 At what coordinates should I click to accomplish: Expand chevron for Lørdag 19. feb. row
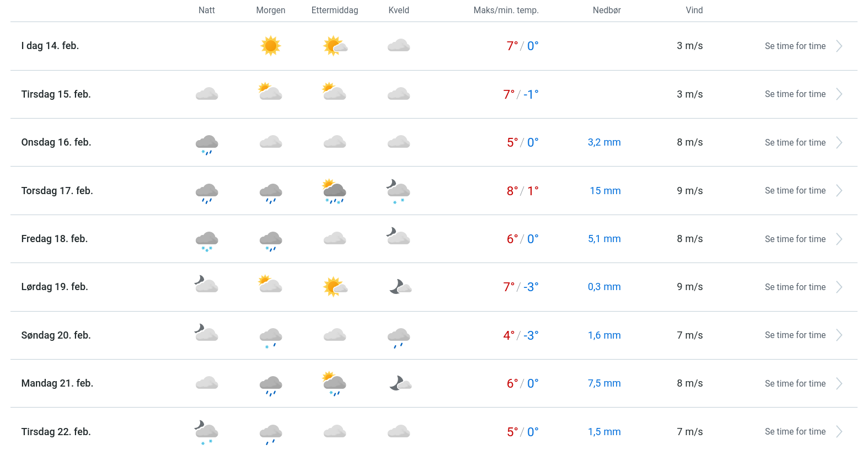839,287
